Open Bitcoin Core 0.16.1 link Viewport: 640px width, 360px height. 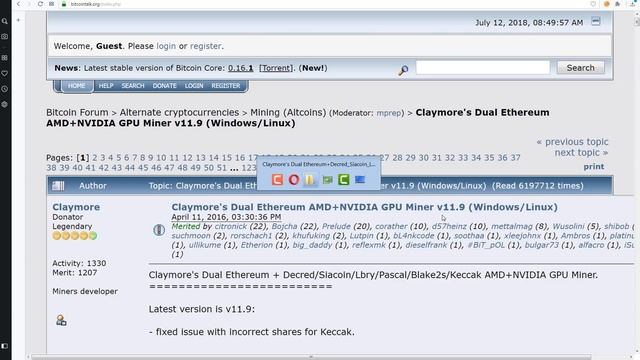click(240, 68)
